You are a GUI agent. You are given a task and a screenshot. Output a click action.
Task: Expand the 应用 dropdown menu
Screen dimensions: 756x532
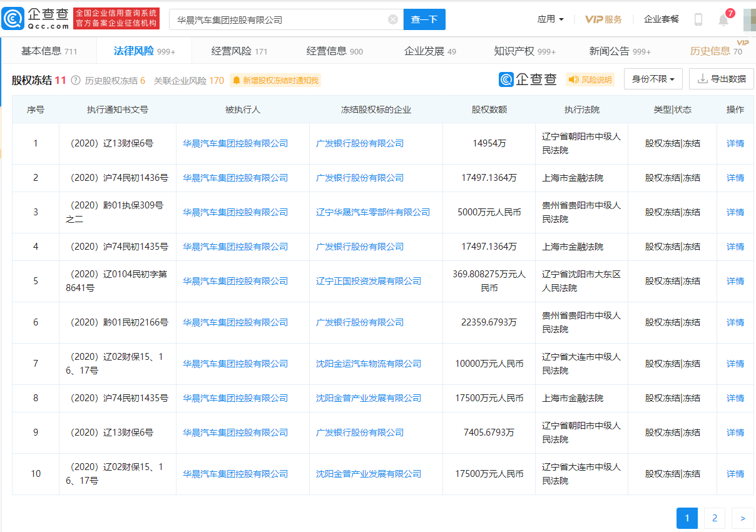coord(550,19)
